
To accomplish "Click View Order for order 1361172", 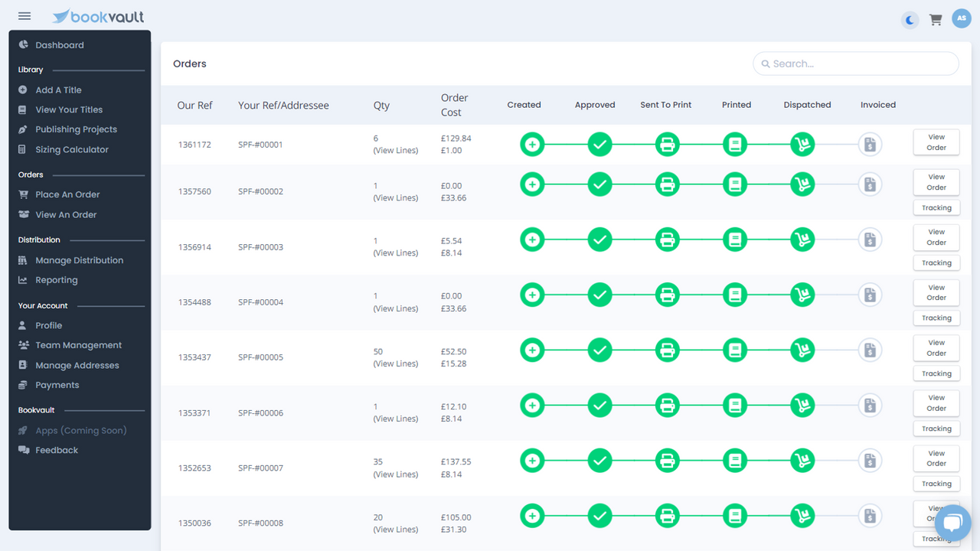I will 936,142.
